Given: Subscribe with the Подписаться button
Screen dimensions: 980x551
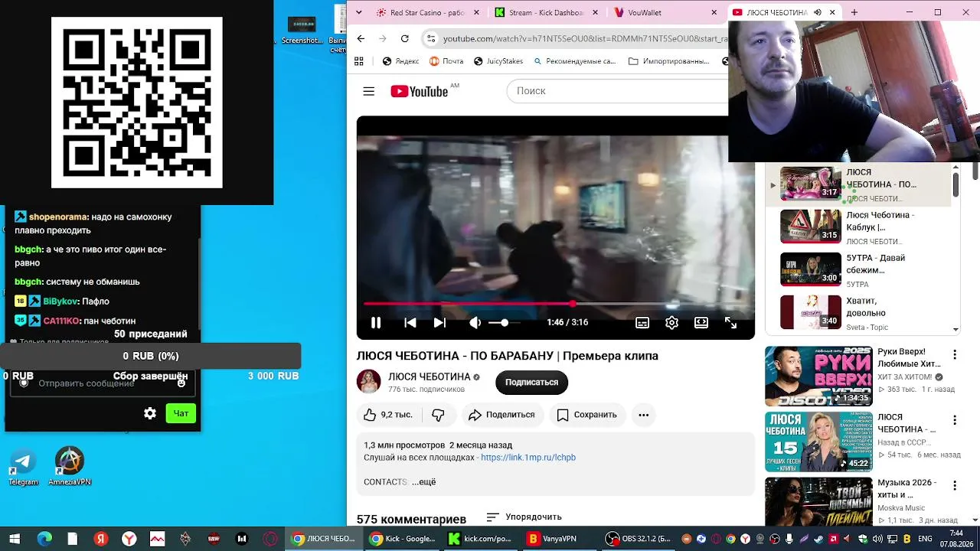Looking at the screenshot, I should tap(531, 382).
